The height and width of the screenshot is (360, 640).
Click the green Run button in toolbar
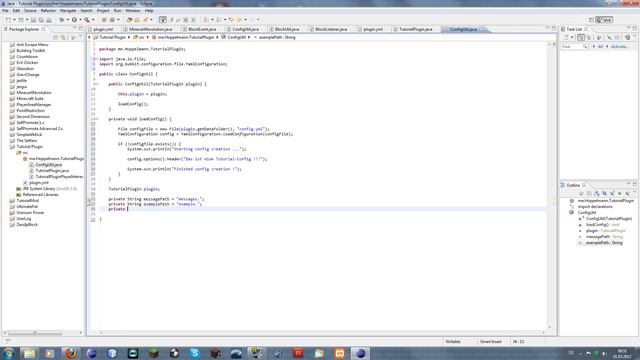tap(74, 20)
